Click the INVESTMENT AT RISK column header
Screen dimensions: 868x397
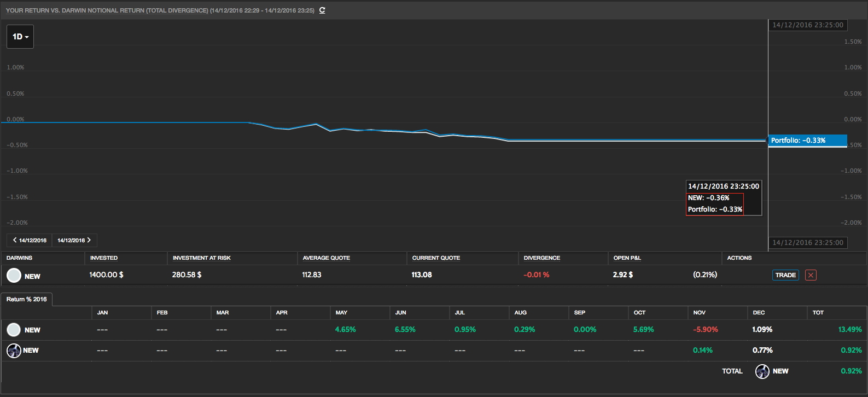pos(201,258)
